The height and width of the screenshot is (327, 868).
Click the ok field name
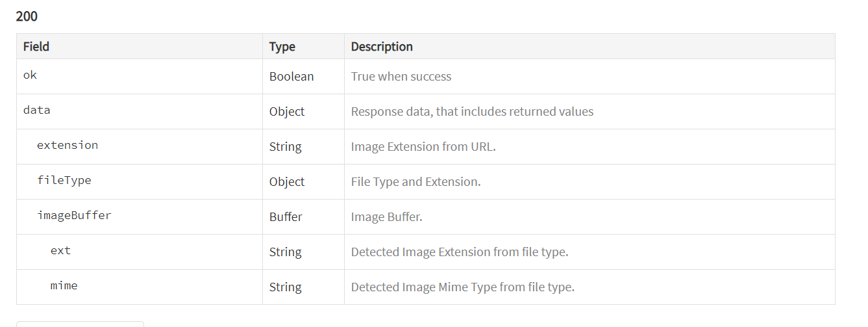point(30,75)
